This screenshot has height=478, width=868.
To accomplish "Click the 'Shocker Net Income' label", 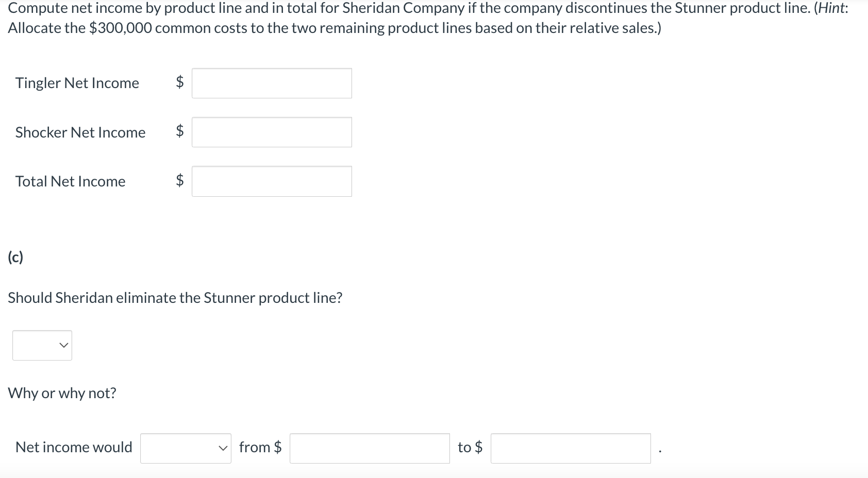I will pos(80,132).
